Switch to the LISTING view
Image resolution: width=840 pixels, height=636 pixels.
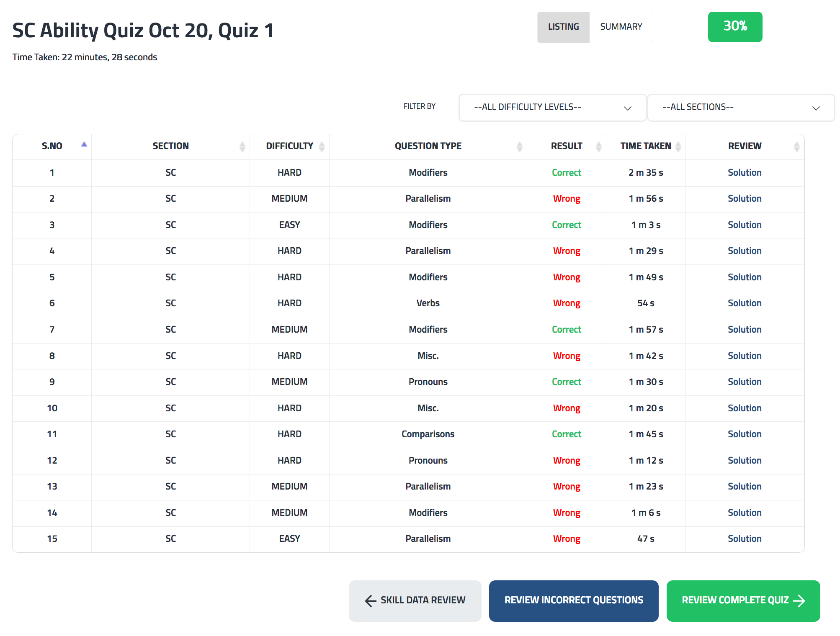click(x=563, y=27)
